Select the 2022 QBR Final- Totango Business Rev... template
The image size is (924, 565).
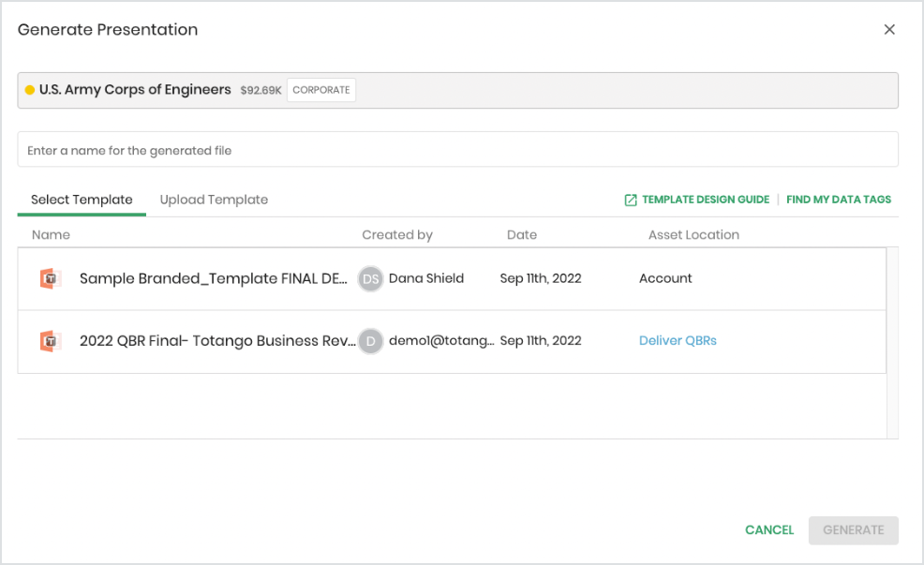(452, 342)
